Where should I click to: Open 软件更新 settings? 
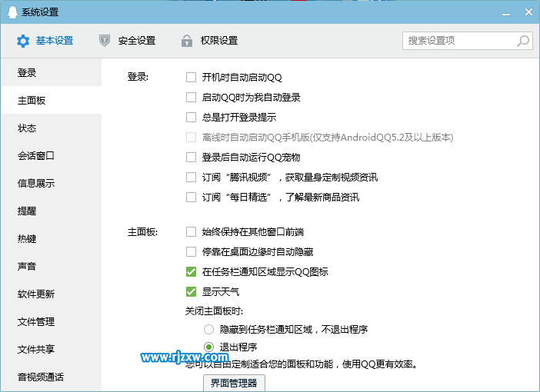pos(52,294)
